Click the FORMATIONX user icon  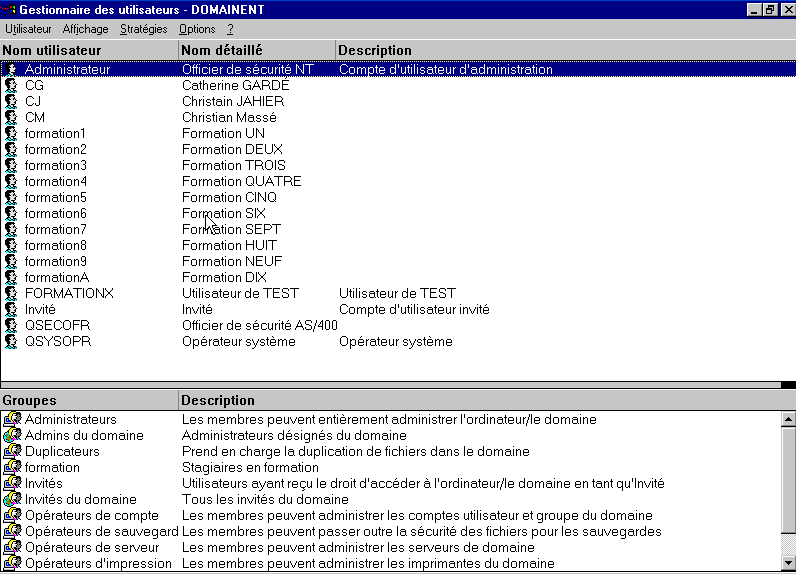click(11, 293)
